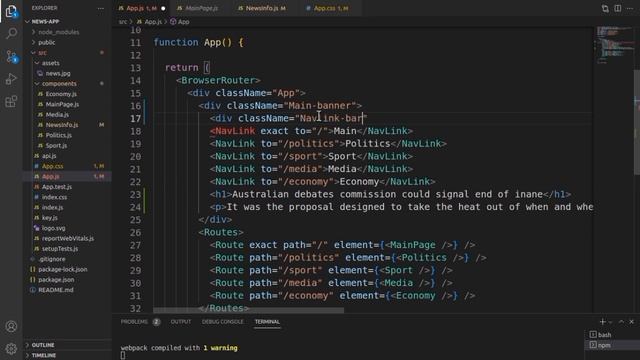The image size is (640, 360).
Task: Open Source Control view in activity bar
Action: (11, 56)
